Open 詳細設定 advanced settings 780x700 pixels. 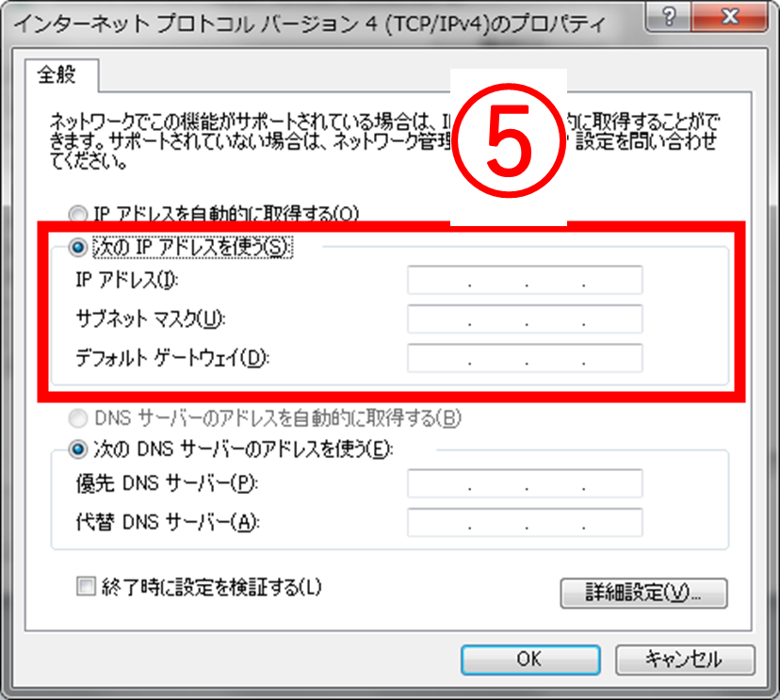tap(643, 593)
